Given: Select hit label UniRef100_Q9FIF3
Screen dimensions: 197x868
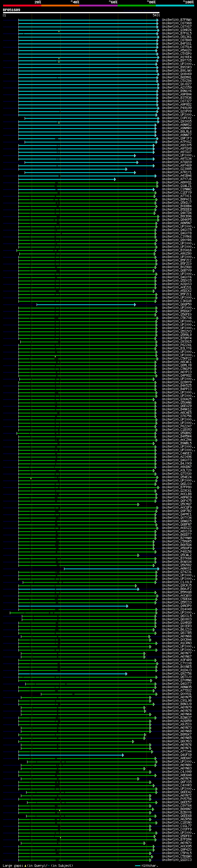Looking at the screenshot, I should [177, 139].
